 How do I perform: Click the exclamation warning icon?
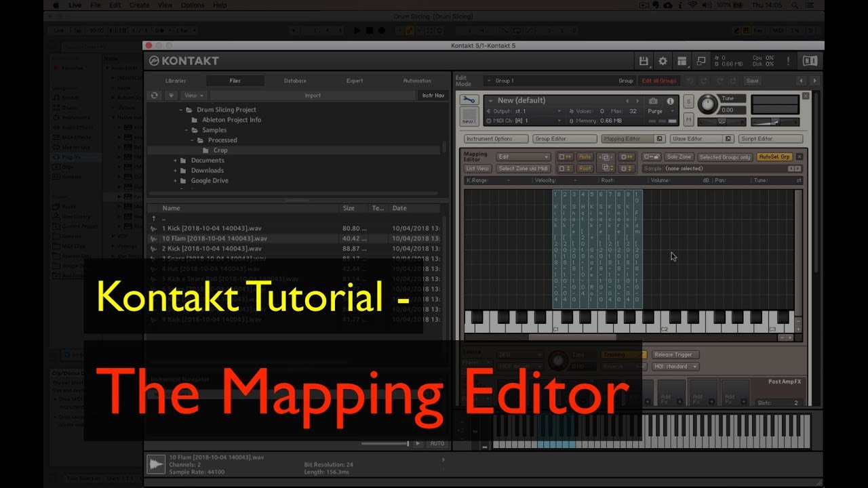(x=788, y=61)
